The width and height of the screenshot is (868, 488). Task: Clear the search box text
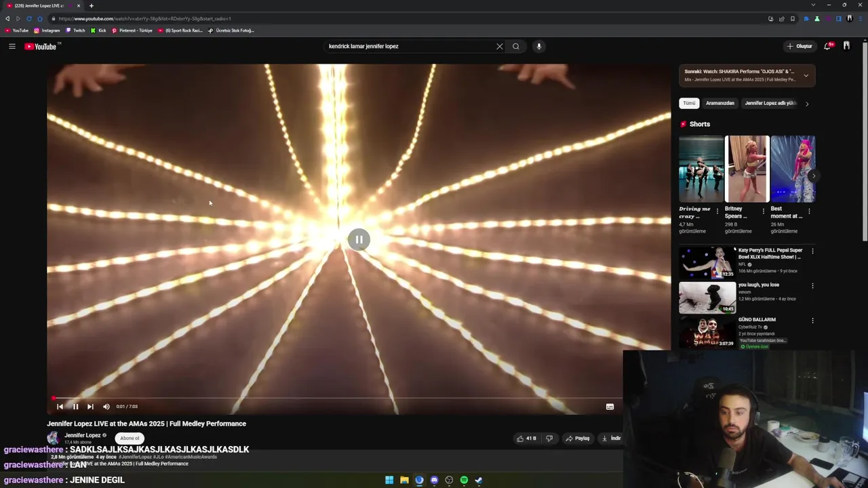500,46
